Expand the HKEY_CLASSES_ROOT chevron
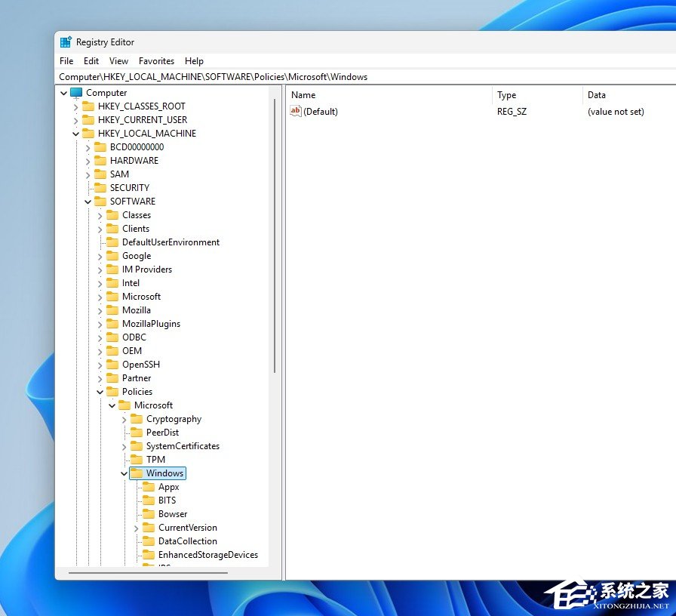676x616 pixels. [x=76, y=106]
